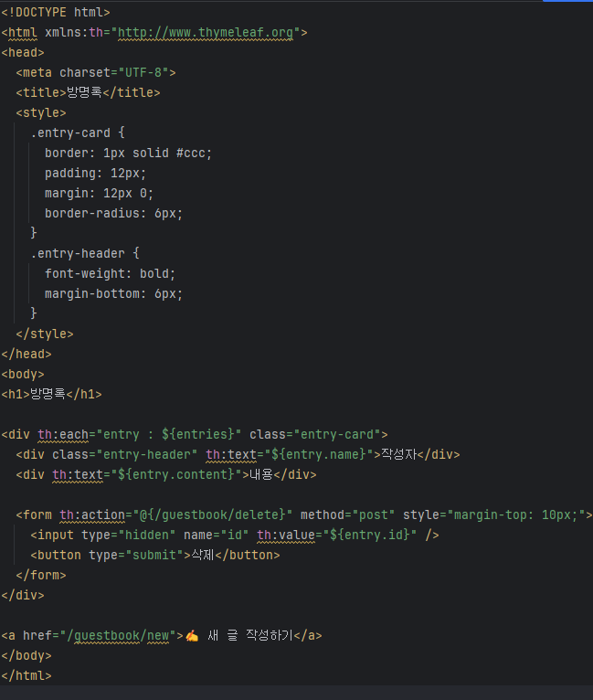Image resolution: width=593 pixels, height=700 pixels.
Task: Click the th:each attribute on the div
Action: (x=63, y=434)
